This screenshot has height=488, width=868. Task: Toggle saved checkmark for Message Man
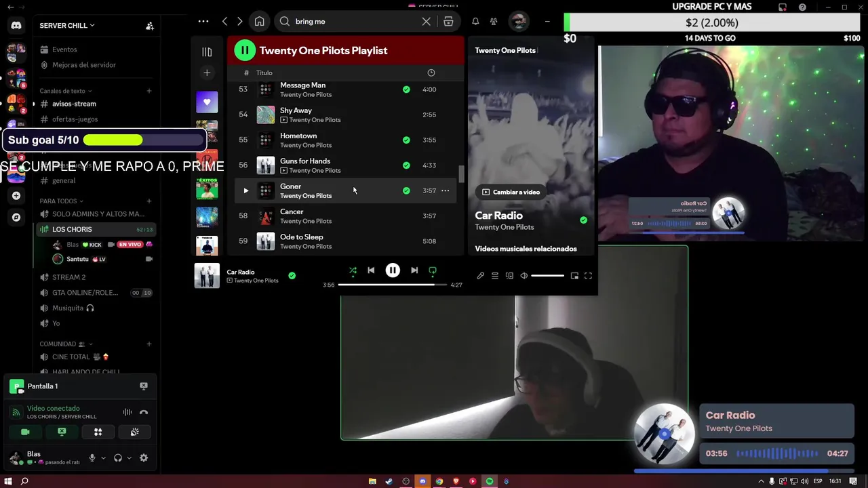pos(406,89)
